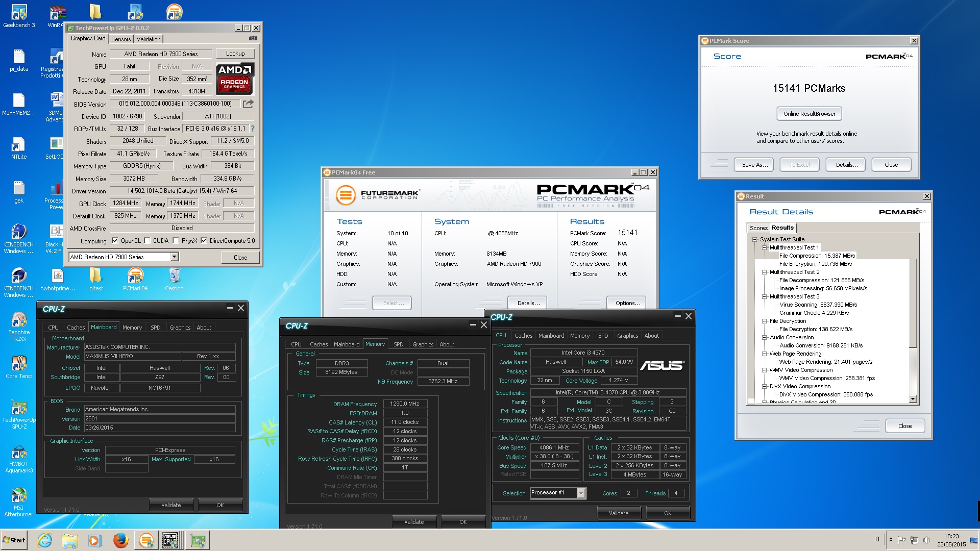The image size is (980, 551).
Task: Click Details button in PCMark04 System section
Action: tap(528, 303)
